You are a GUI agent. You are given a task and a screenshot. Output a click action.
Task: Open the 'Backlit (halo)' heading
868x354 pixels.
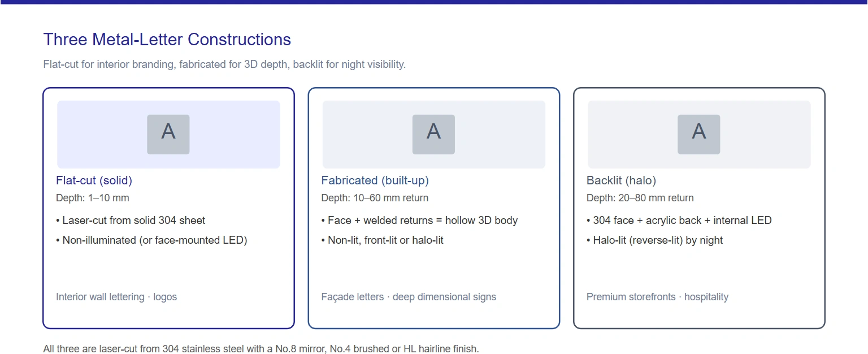pyautogui.click(x=621, y=180)
